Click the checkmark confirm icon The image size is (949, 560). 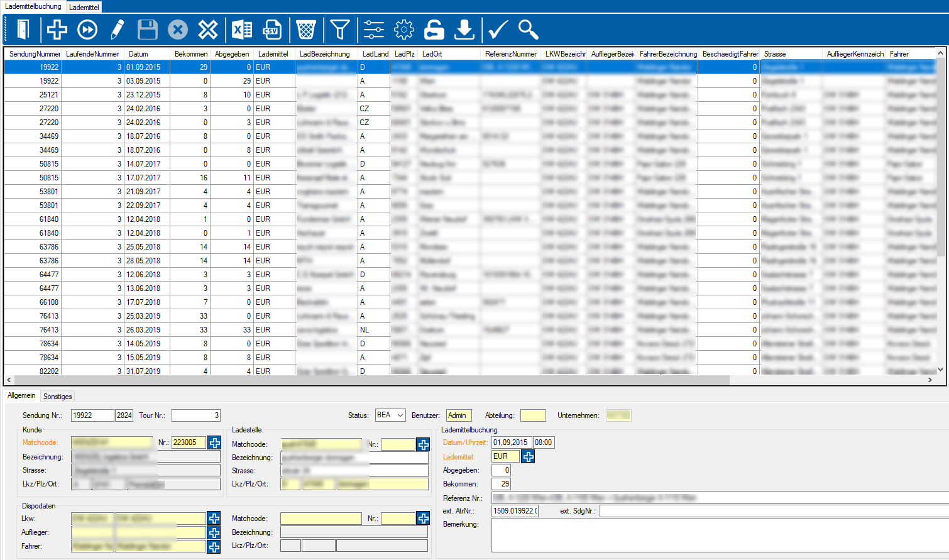498,30
